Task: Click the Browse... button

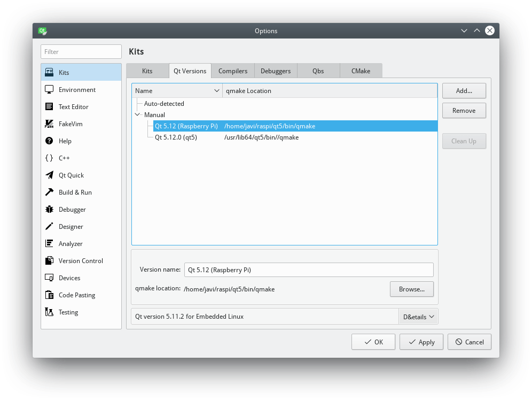Action: [x=412, y=289]
